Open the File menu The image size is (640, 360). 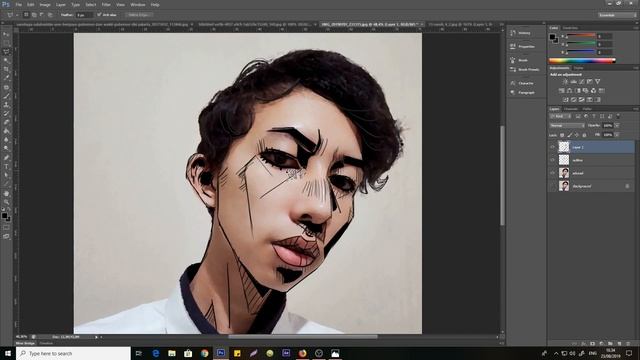[18, 5]
